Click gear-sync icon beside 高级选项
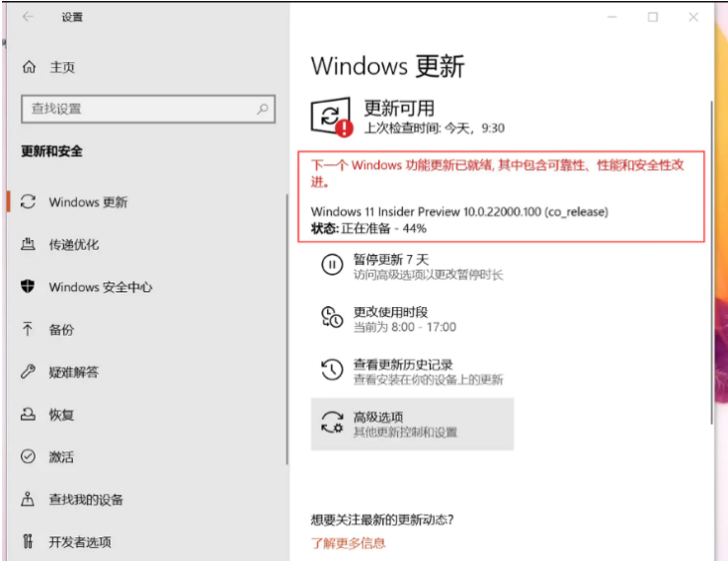The image size is (728, 561). 332,422
